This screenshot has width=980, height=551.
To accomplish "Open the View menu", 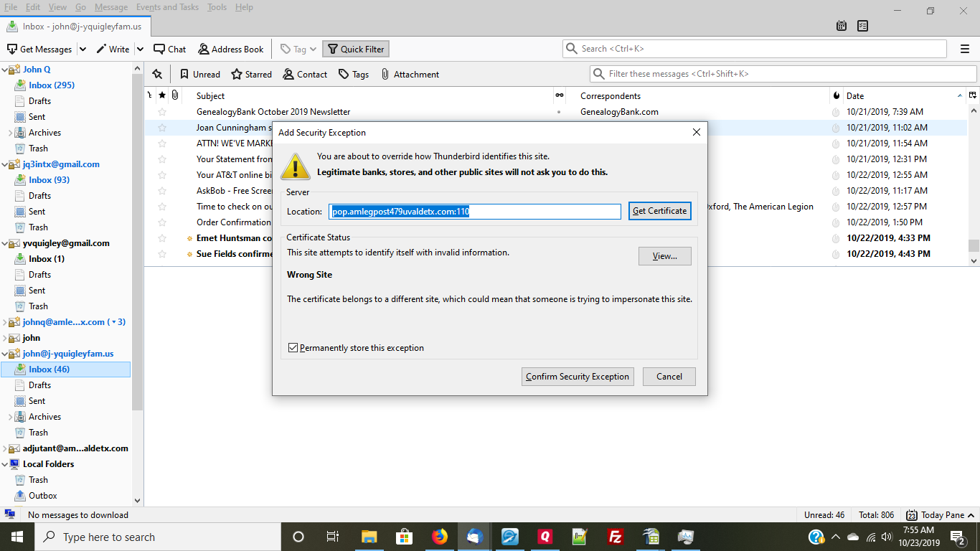I will pos(57,7).
